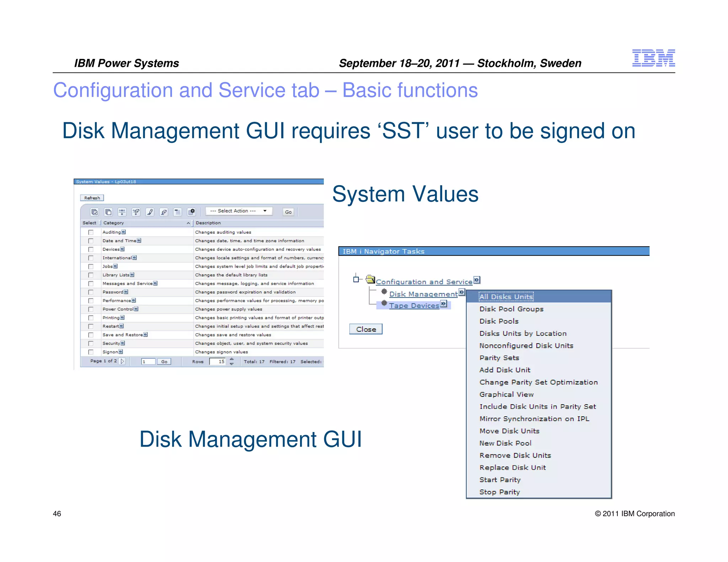Click the Category column sort arrow
This screenshot has height=562, width=728.
pyautogui.click(x=188, y=223)
